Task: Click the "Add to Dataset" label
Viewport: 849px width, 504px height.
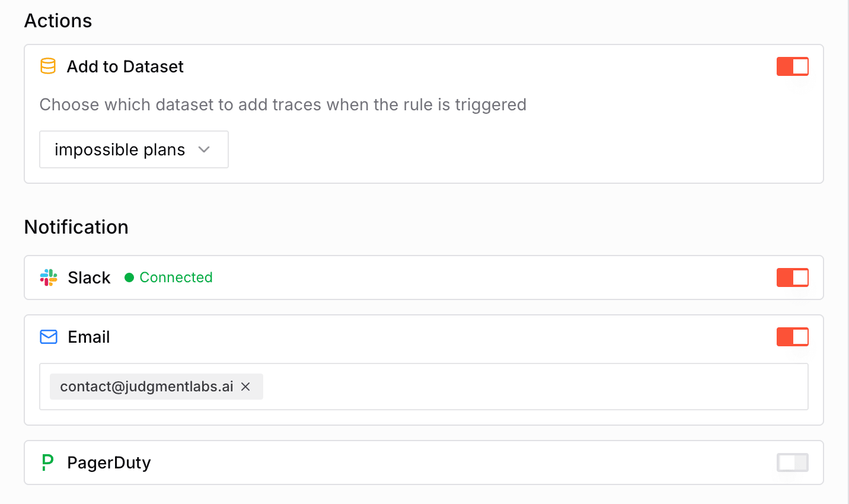Action: pos(125,66)
